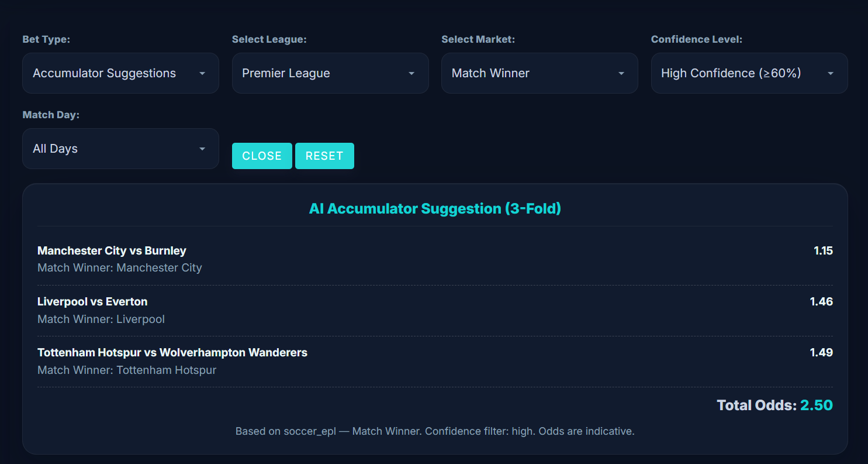Select the Liverpool vs Everton match row
868x464 pixels.
[435, 310]
